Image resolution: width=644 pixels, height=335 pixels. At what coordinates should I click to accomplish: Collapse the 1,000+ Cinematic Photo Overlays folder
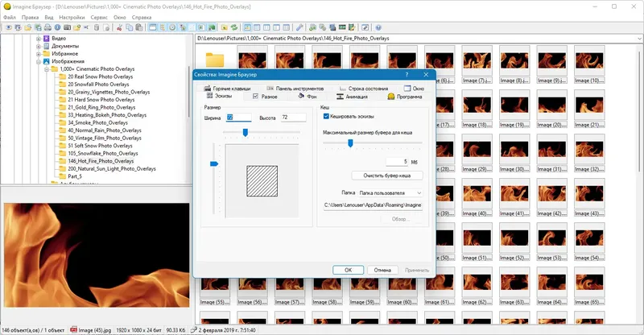coord(47,69)
